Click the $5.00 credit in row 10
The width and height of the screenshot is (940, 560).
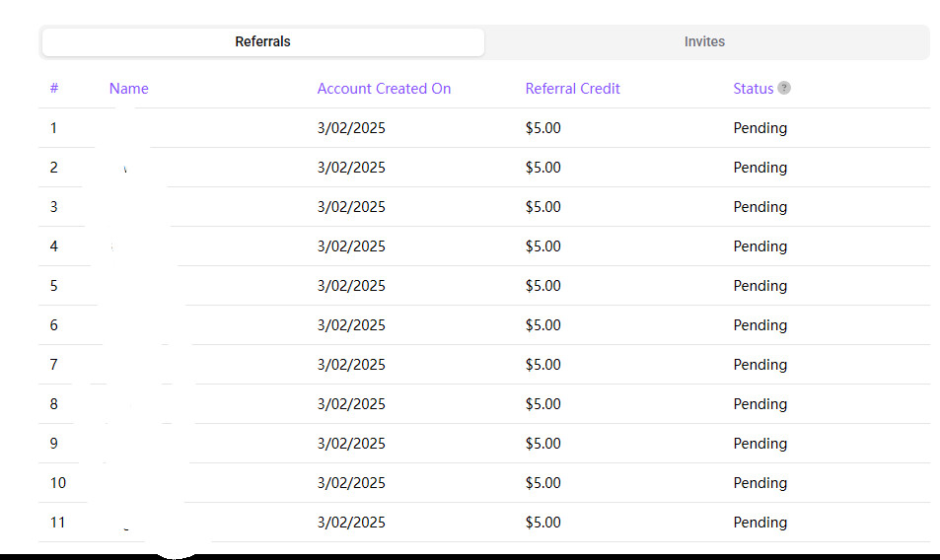(x=542, y=483)
